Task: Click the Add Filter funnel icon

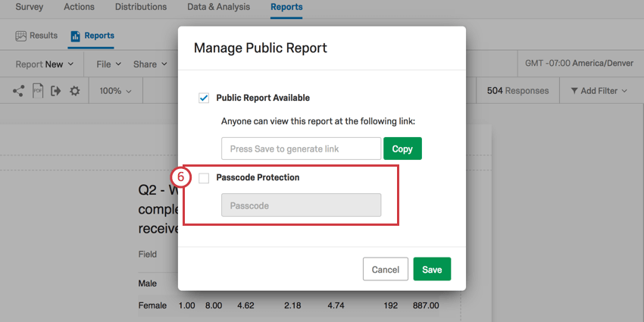Action: (x=574, y=91)
